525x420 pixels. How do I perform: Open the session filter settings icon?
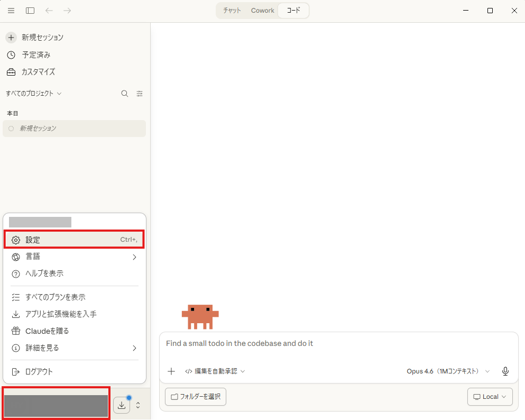(x=140, y=94)
